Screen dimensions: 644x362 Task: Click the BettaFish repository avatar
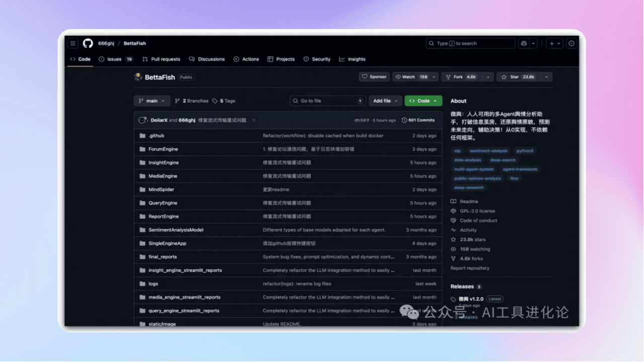138,77
